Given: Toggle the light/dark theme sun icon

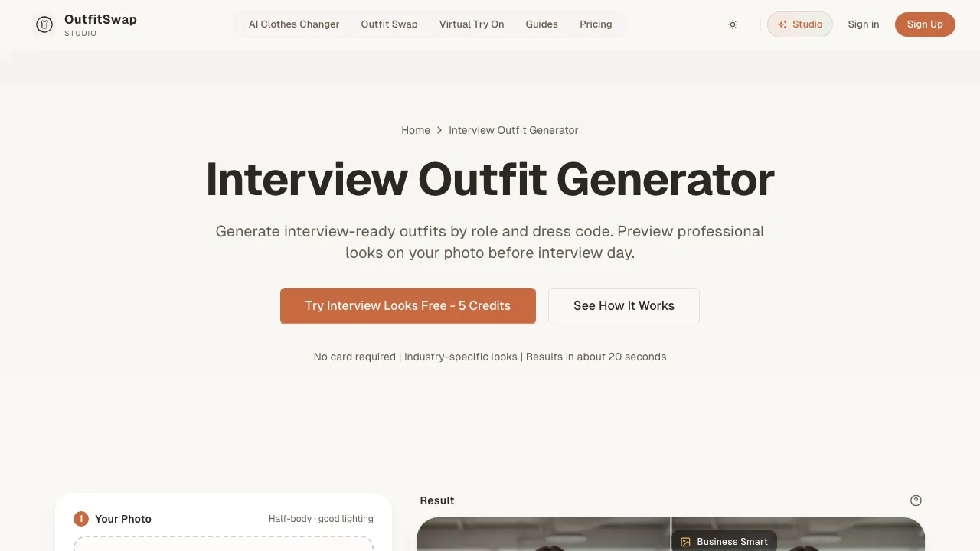Looking at the screenshot, I should click(x=733, y=24).
